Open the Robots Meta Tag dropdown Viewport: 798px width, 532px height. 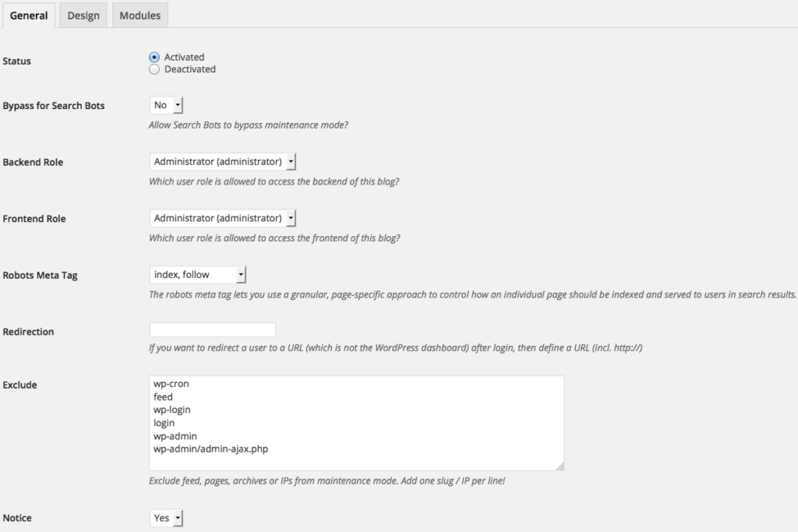point(198,274)
